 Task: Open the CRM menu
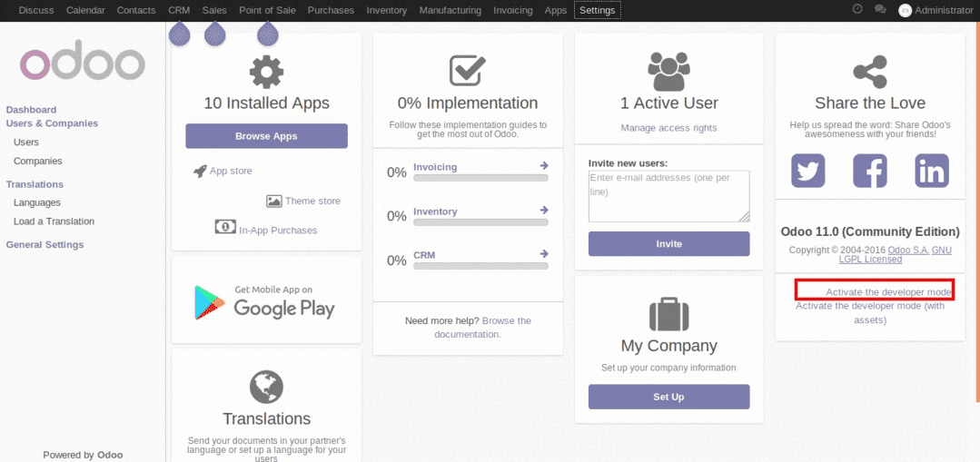[179, 10]
